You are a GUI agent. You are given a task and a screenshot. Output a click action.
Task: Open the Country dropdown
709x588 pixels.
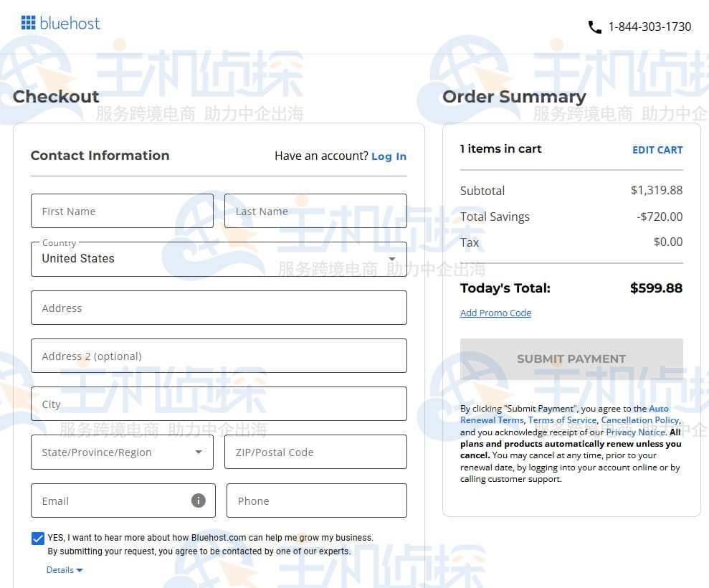(x=219, y=259)
